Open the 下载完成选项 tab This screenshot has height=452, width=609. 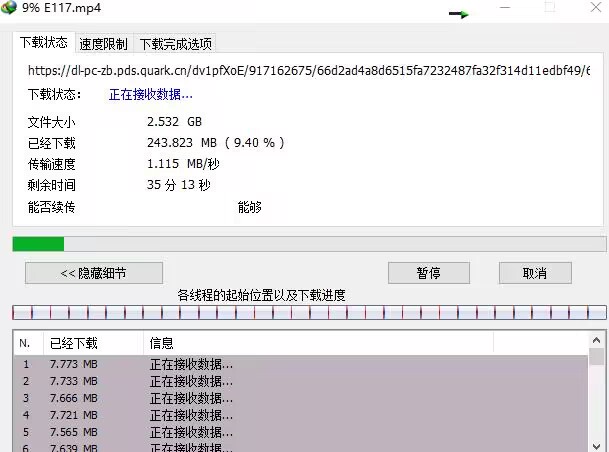(175, 44)
